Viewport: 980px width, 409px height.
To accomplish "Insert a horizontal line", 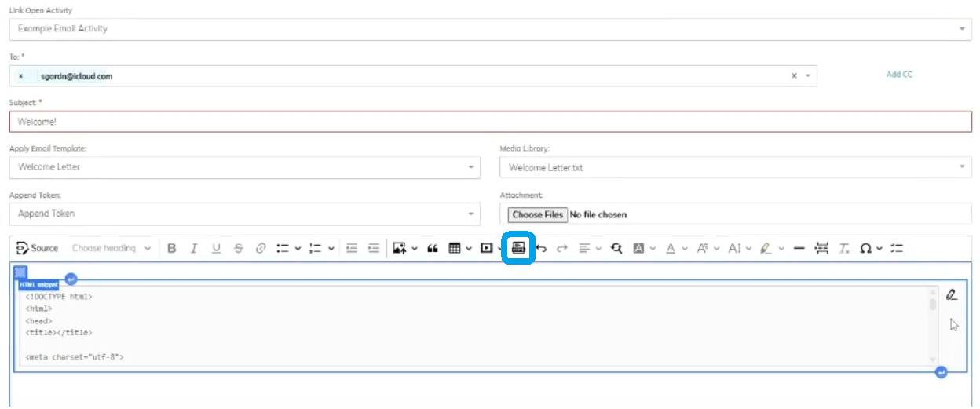I will (x=799, y=248).
